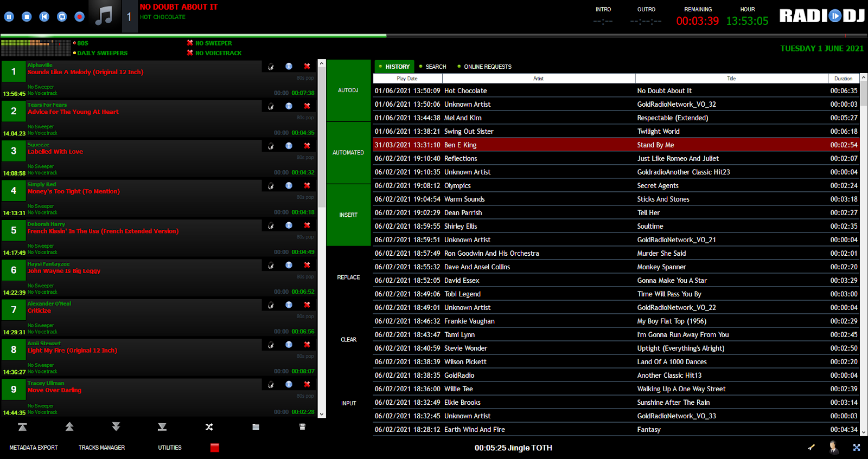The image size is (868, 459).
Task: Switch to the SEARCH tab
Action: pyautogui.click(x=433, y=67)
